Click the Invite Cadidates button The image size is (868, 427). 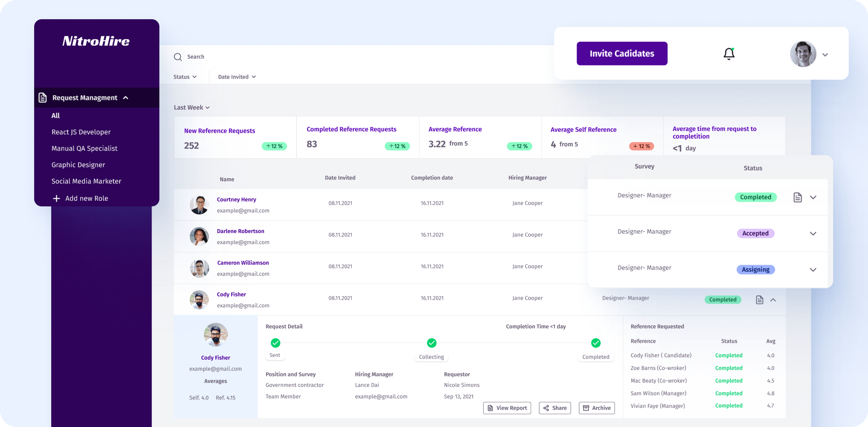622,53
